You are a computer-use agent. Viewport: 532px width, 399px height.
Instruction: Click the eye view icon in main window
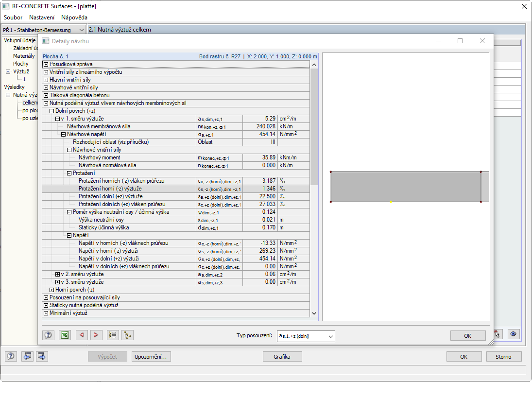click(514, 334)
